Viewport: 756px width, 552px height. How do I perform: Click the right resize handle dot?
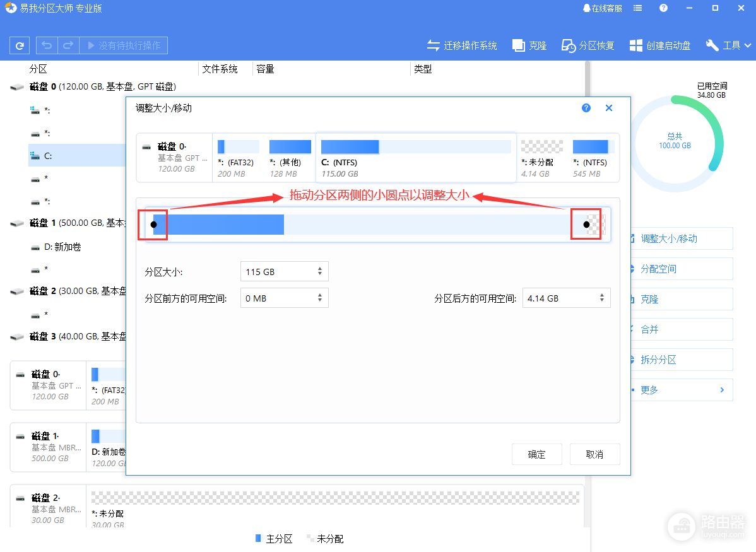(586, 225)
